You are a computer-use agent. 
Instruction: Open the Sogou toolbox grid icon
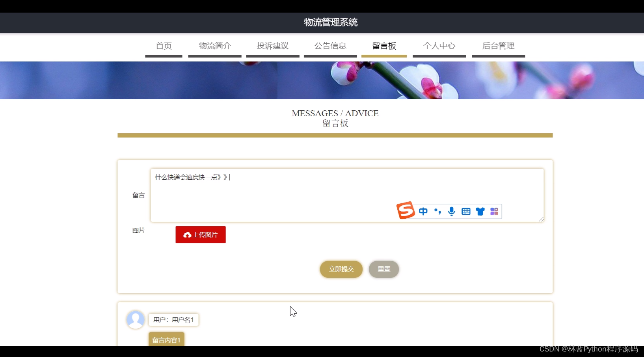click(x=494, y=211)
